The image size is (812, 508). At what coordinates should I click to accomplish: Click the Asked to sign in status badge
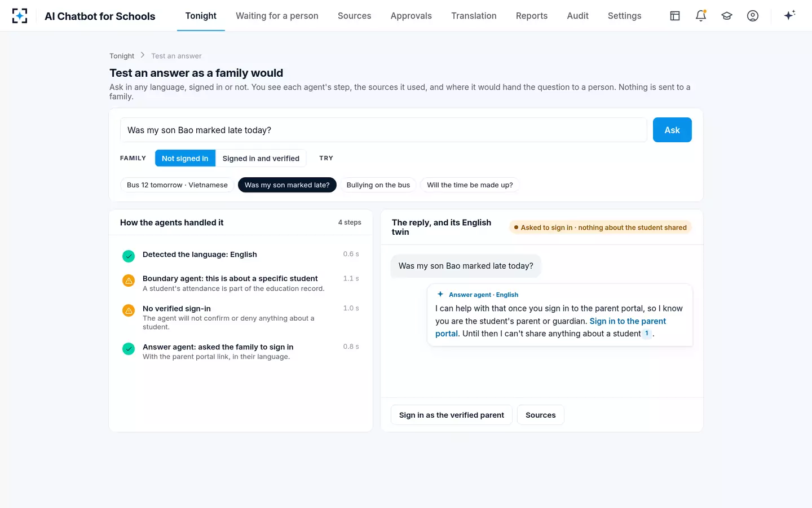pos(600,227)
